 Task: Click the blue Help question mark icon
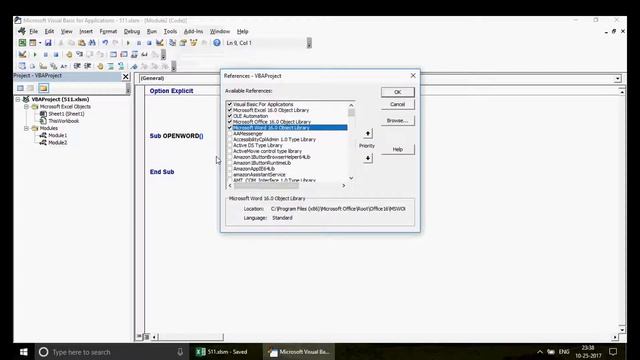point(217,43)
